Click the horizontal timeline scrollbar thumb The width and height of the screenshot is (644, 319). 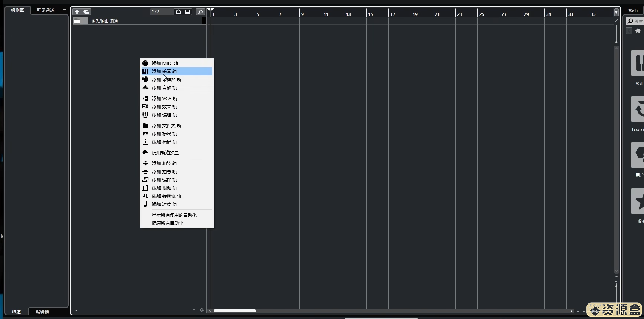click(235, 311)
